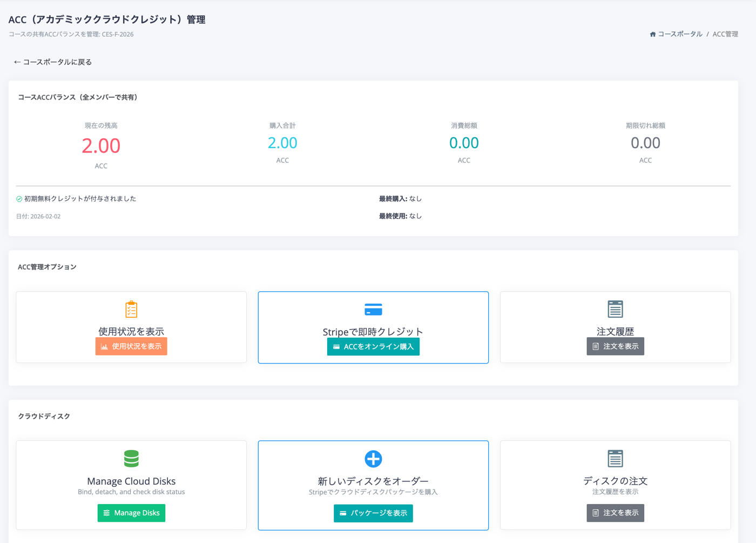Viewport: 756px width, 543px height.
Task: Click the 新しいディスクをオーダー heading
Action: [373, 481]
